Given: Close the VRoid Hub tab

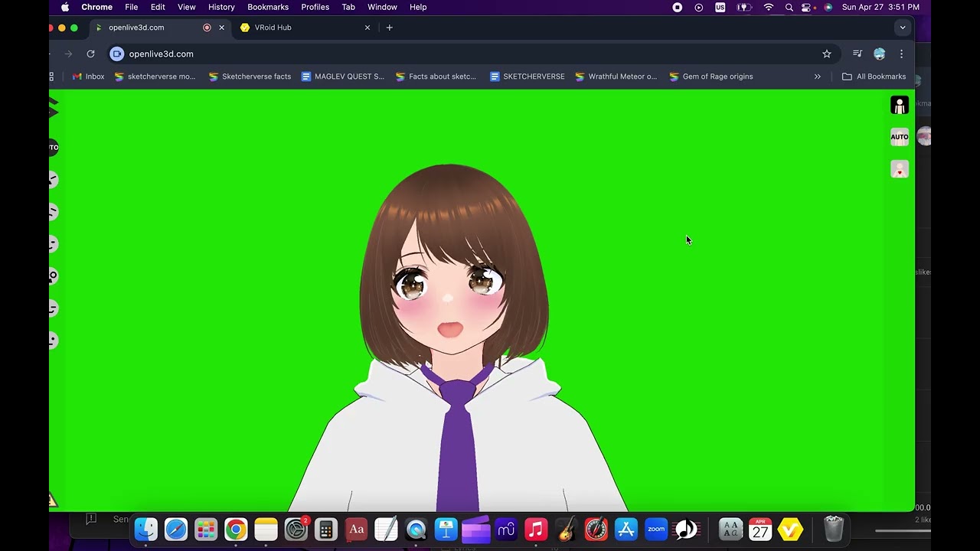Looking at the screenshot, I should click(367, 28).
